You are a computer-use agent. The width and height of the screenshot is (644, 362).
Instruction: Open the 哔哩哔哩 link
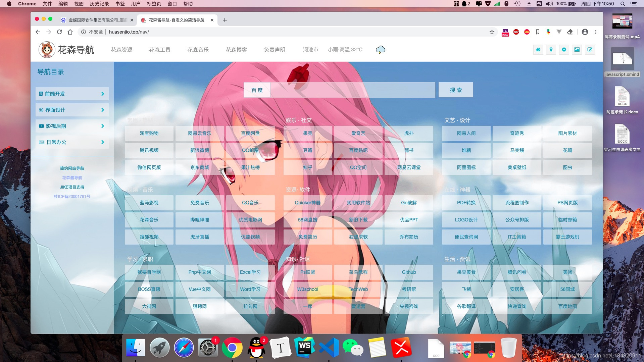pyautogui.click(x=200, y=220)
